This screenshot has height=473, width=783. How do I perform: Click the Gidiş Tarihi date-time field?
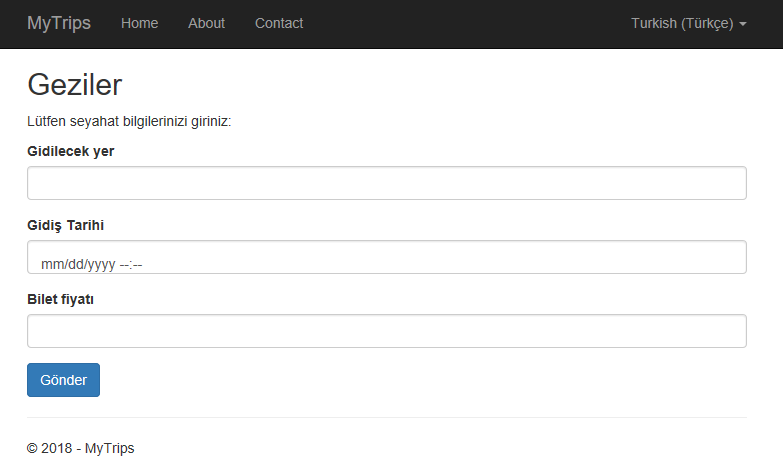(386, 257)
